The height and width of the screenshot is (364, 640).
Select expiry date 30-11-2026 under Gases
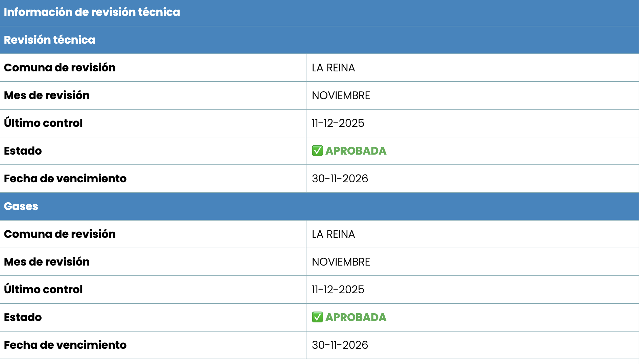point(340,345)
